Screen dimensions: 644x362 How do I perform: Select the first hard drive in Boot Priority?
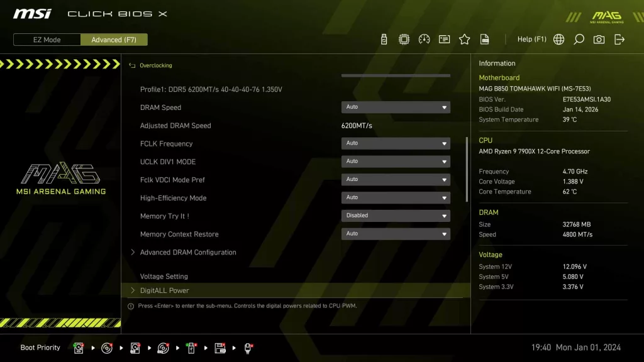[x=78, y=347]
